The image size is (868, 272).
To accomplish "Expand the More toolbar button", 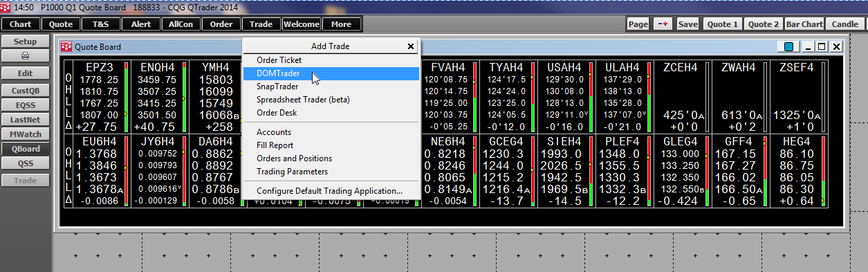I will (x=341, y=24).
